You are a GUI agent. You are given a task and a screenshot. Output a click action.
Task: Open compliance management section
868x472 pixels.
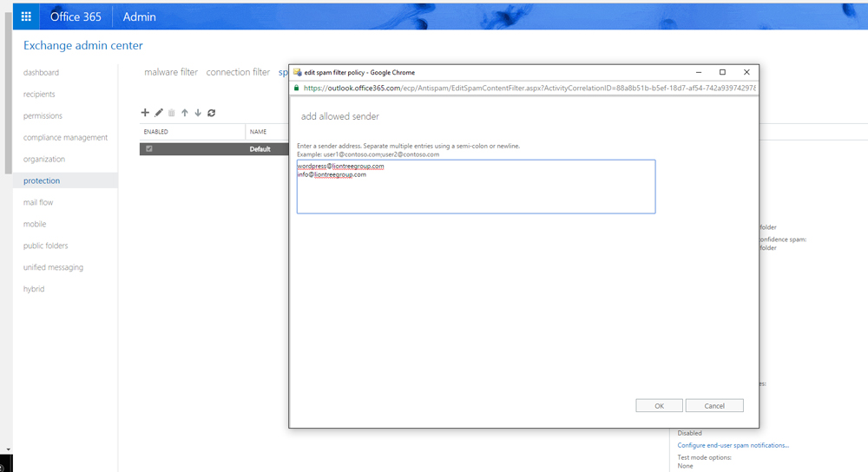click(x=65, y=137)
